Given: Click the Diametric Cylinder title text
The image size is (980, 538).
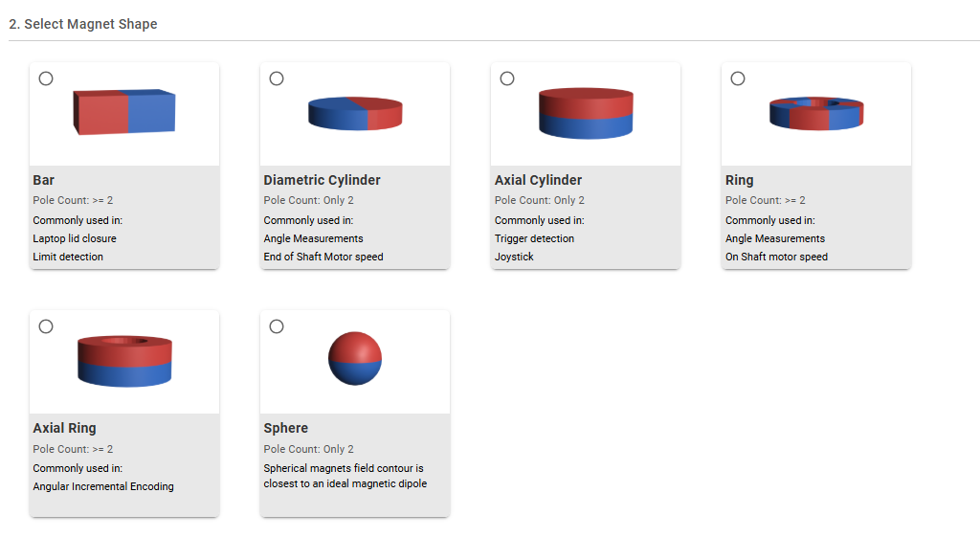Looking at the screenshot, I should pos(322,180).
